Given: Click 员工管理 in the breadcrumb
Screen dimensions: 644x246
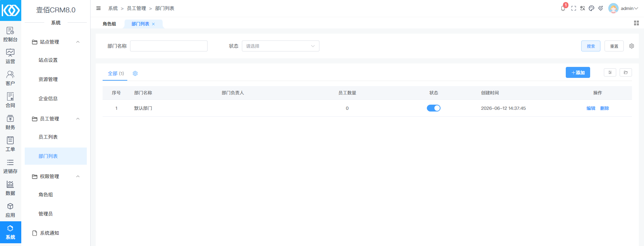Looking at the screenshot, I should (137, 8).
